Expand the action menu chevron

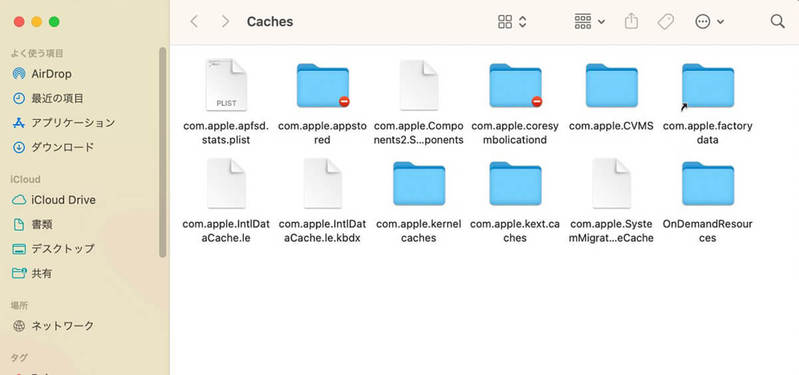click(720, 22)
